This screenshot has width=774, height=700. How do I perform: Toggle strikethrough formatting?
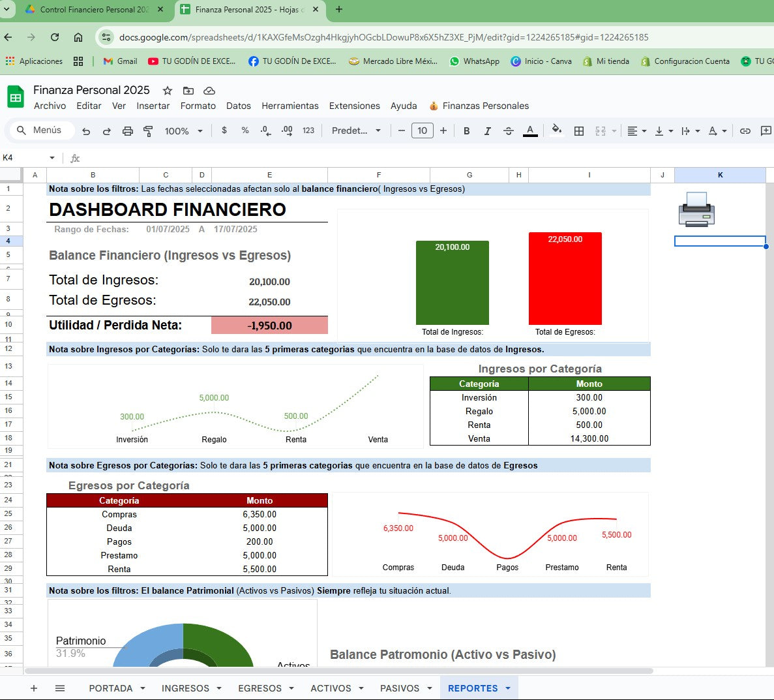coord(509,131)
